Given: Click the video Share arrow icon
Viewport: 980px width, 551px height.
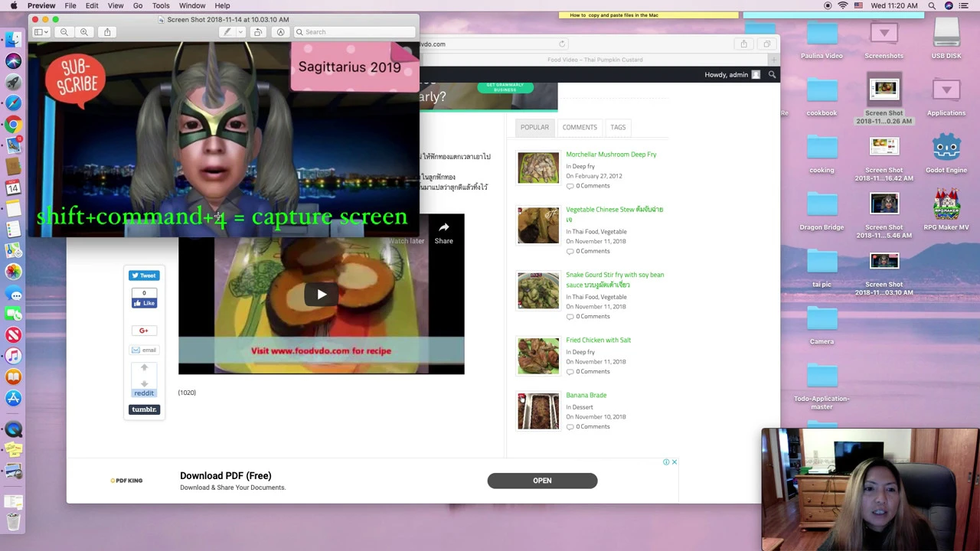Looking at the screenshot, I should pos(444,227).
